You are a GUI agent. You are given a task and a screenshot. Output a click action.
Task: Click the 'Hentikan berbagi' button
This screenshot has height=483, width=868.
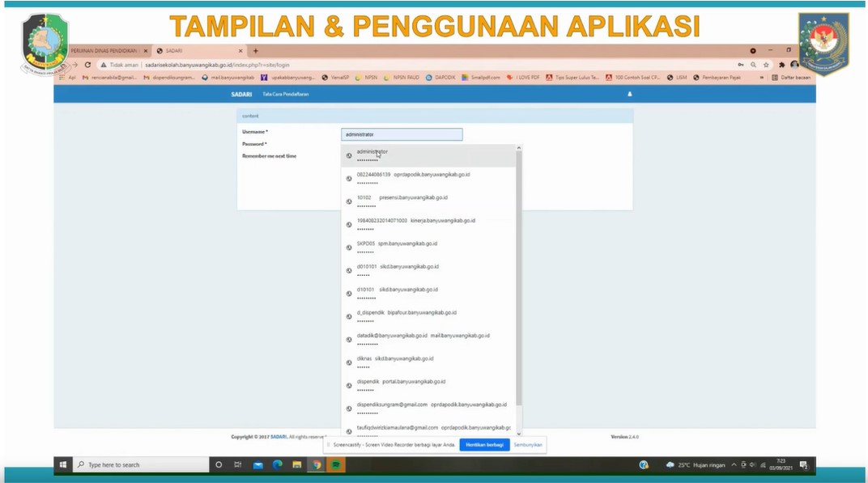click(x=484, y=445)
